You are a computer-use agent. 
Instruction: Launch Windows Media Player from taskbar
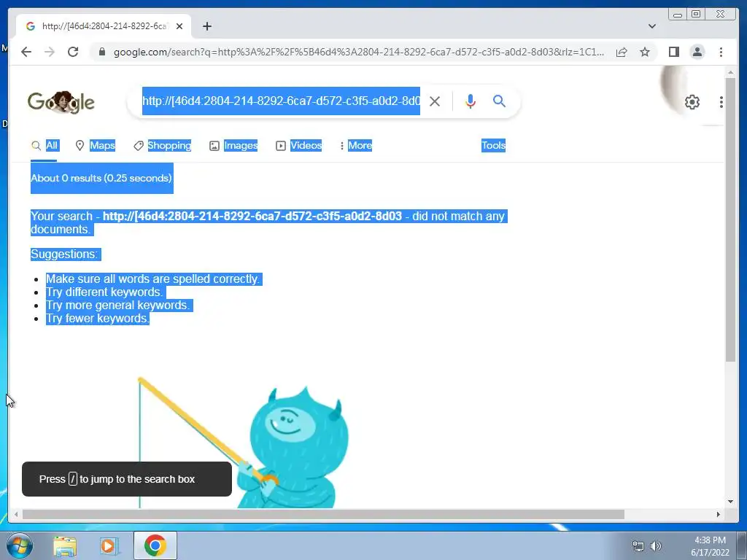tap(109, 545)
